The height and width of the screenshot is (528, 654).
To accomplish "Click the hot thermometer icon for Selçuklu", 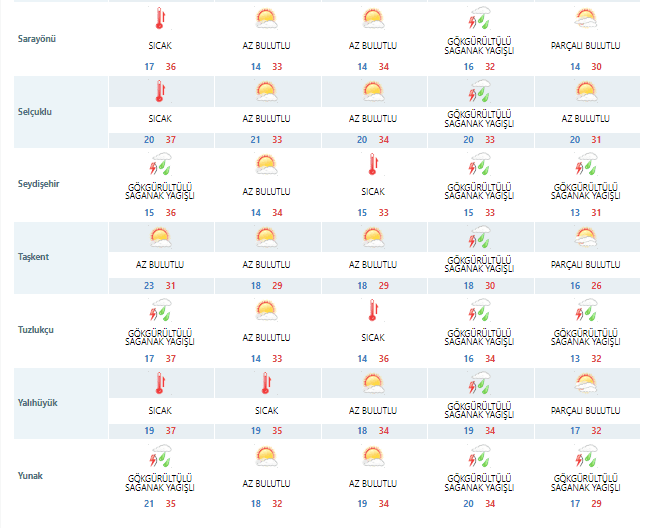I will click(x=159, y=92).
